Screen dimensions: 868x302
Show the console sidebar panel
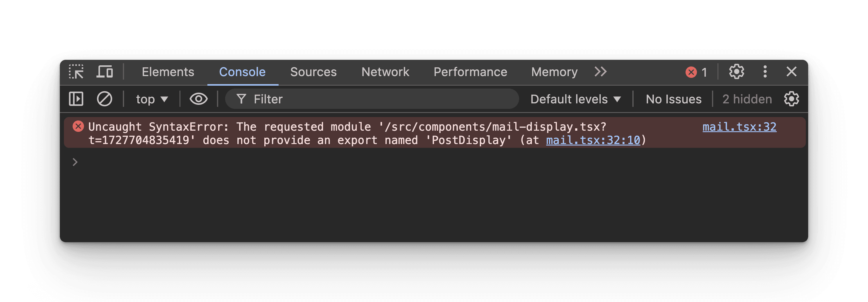point(76,99)
